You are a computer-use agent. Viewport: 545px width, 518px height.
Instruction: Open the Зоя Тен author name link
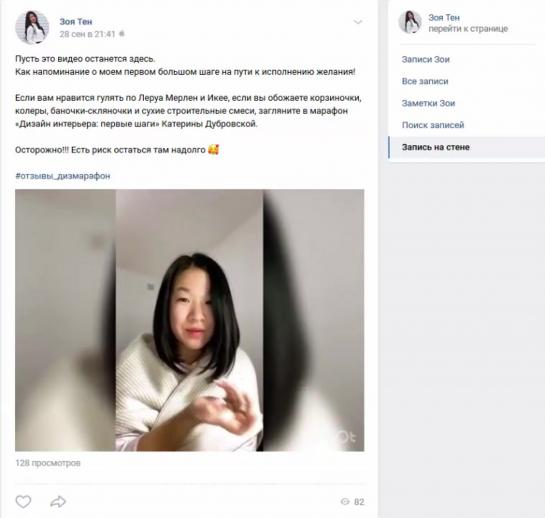coord(76,22)
